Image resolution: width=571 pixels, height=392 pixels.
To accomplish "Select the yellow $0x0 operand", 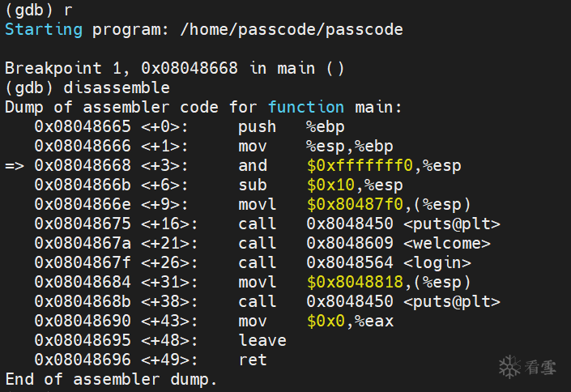I will coord(325,322).
